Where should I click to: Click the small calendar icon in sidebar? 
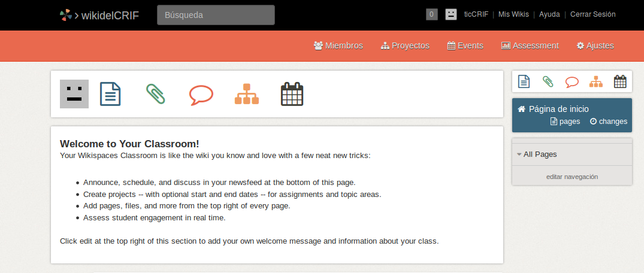620,81
